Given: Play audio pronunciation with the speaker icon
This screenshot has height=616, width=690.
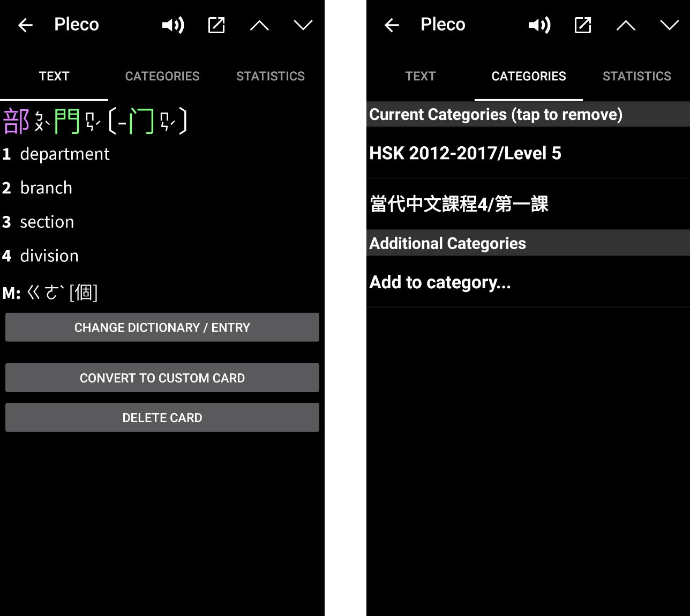Looking at the screenshot, I should 172,25.
